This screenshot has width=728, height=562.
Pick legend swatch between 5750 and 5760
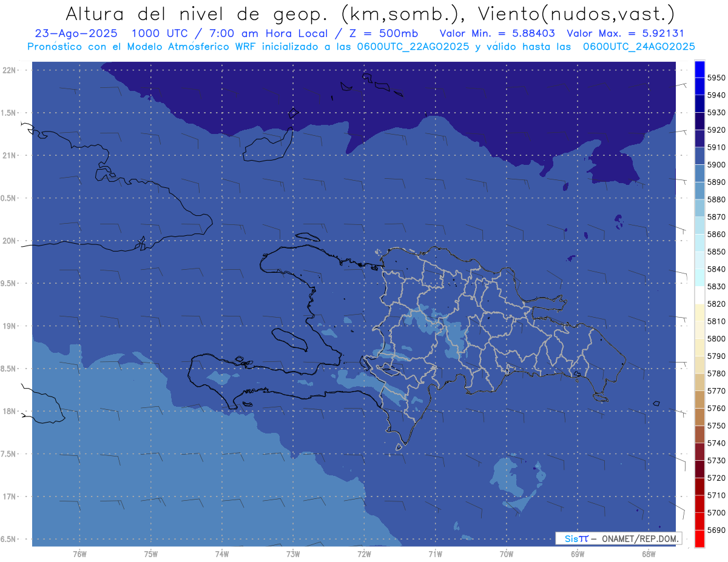pos(699,417)
